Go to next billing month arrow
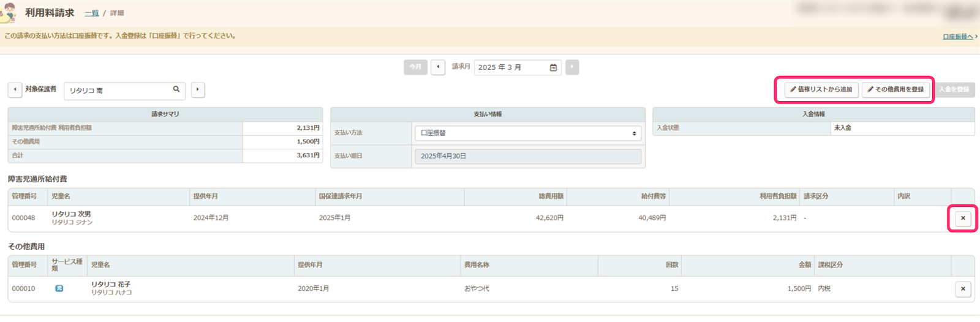Image resolution: width=980 pixels, height=322 pixels. (x=572, y=67)
